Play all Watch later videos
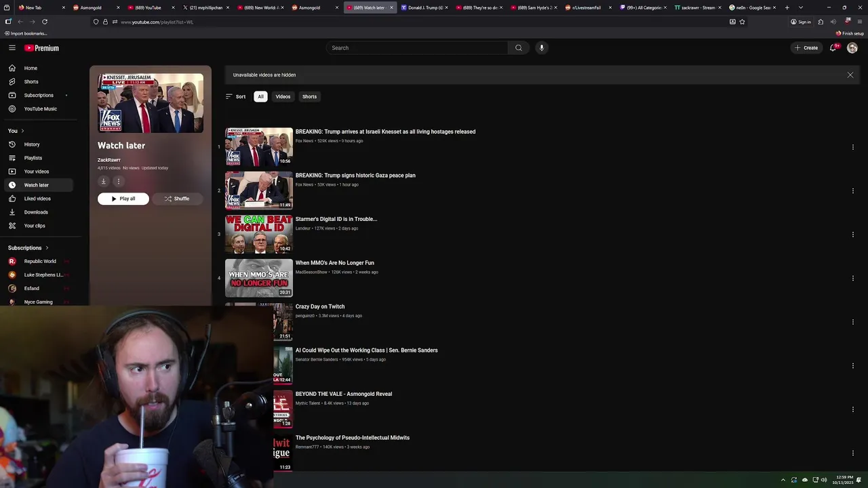Viewport: 868px width, 488px height. coord(123,199)
